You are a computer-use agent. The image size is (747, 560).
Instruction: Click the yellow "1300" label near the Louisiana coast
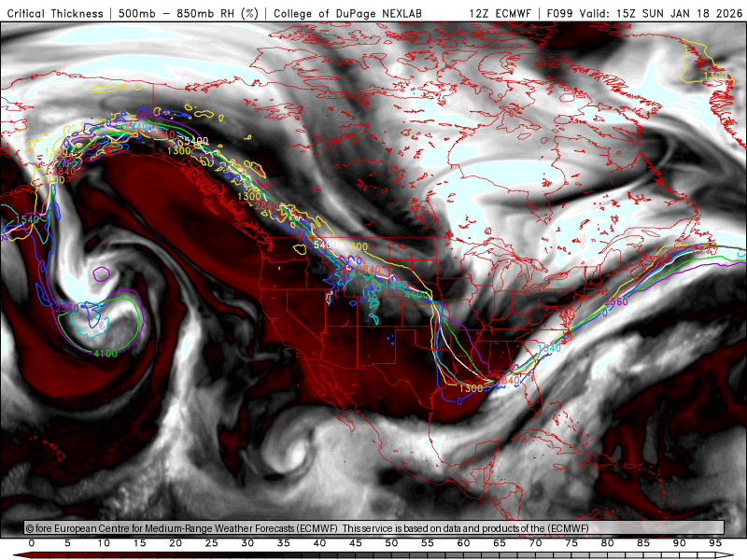472,388
